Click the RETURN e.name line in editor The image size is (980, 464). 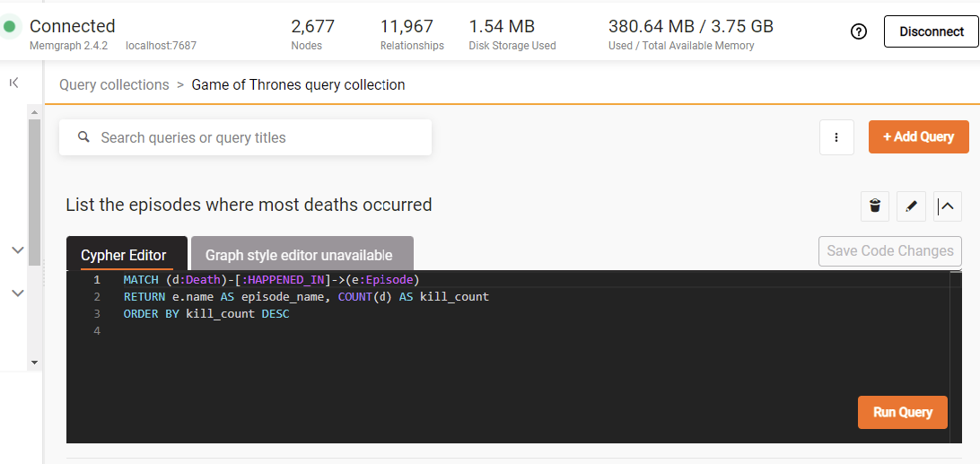[x=306, y=296]
